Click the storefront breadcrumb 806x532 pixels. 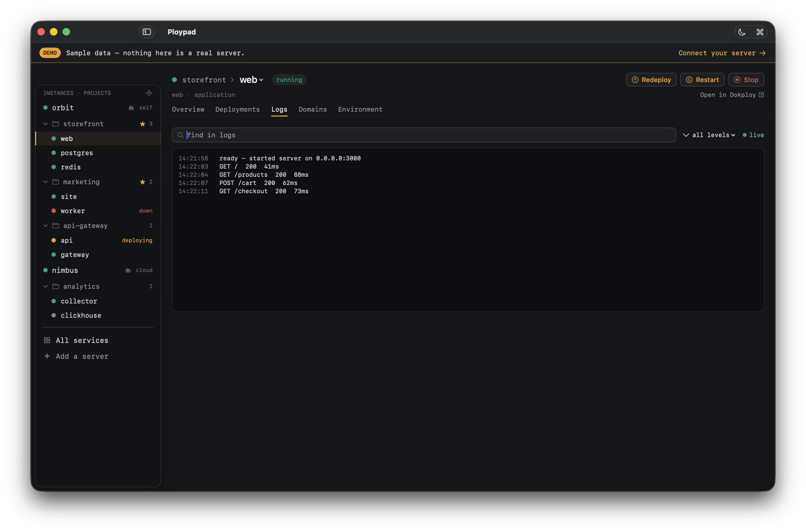[x=204, y=80]
